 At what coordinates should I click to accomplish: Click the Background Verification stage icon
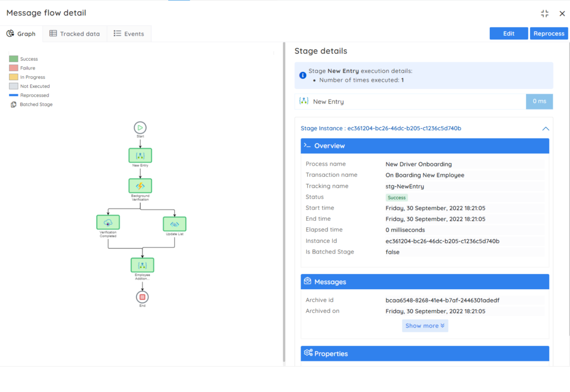click(140, 186)
